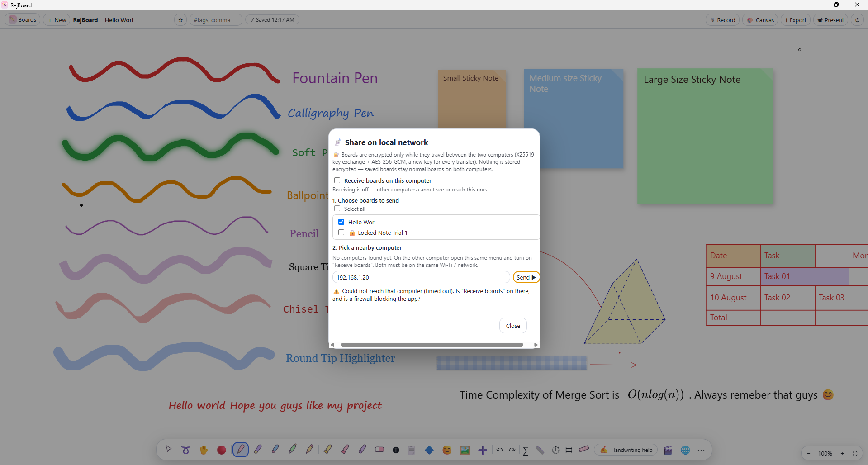
Task: Click the tags input field
Action: [216, 20]
